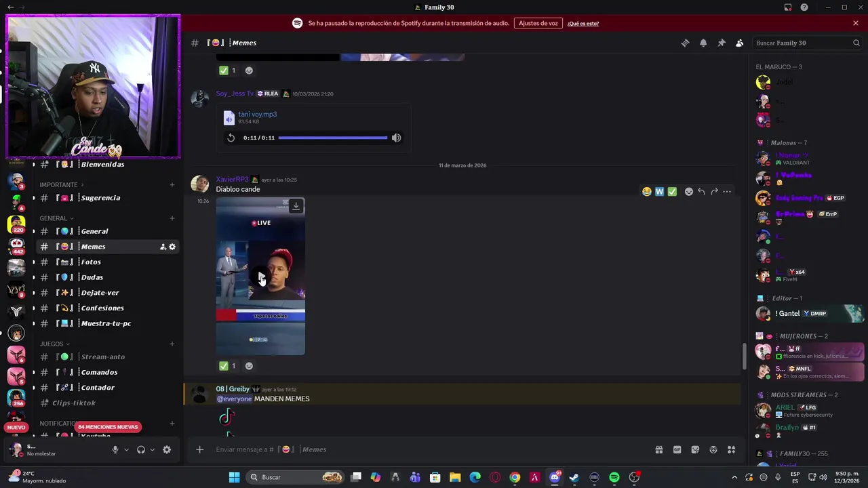868x488 pixels.
Task: Open notification settings bell icon
Action: pyautogui.click(x=703, y=43)
